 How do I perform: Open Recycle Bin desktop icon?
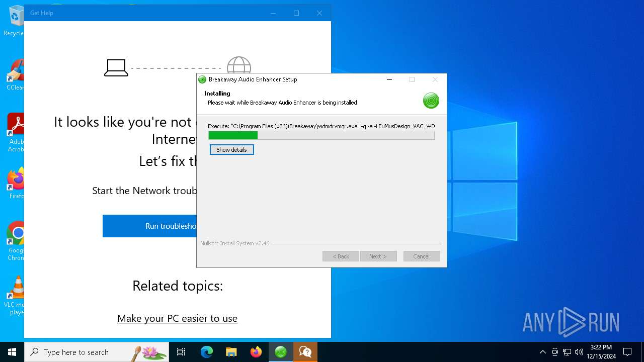(x=15, y=21)
